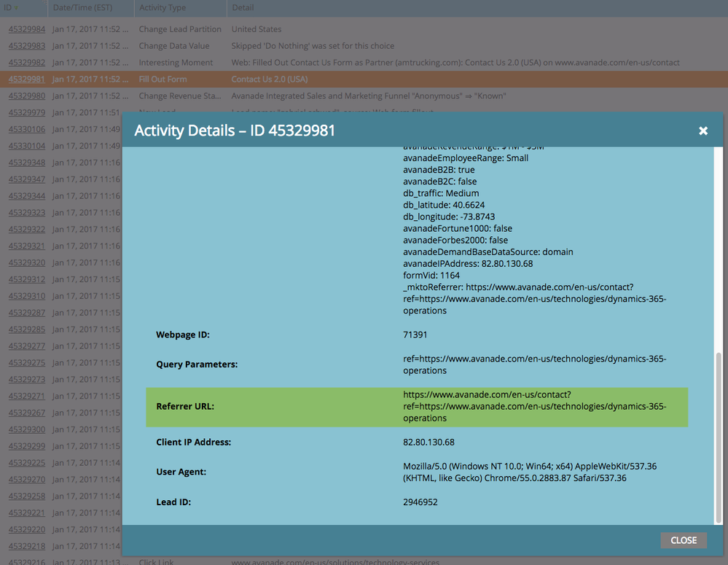Open activity ID link 45329984
The height and width of the screenshot is (565, 728).
(27, 29)
